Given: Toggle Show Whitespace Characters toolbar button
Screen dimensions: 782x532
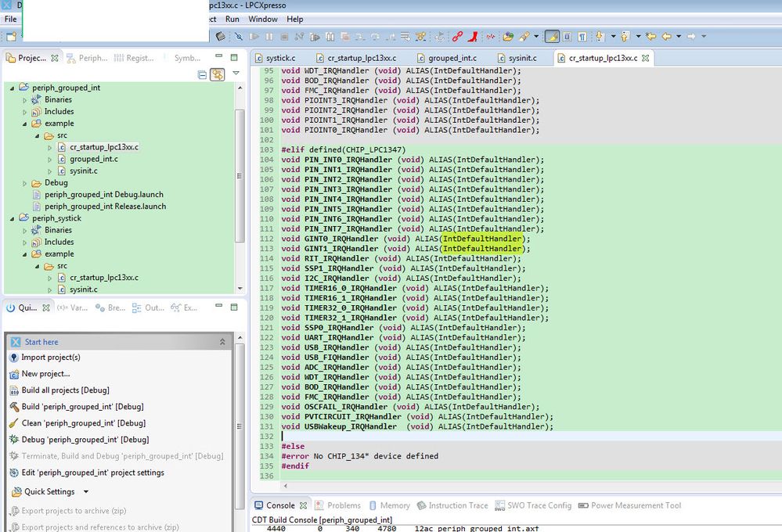Looking at the screenshot, I should (582, 37).
